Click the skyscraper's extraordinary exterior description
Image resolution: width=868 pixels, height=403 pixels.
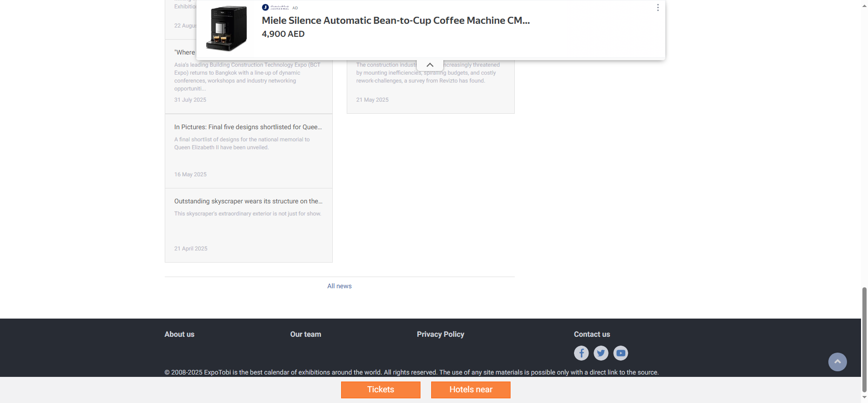pos(248,214)
